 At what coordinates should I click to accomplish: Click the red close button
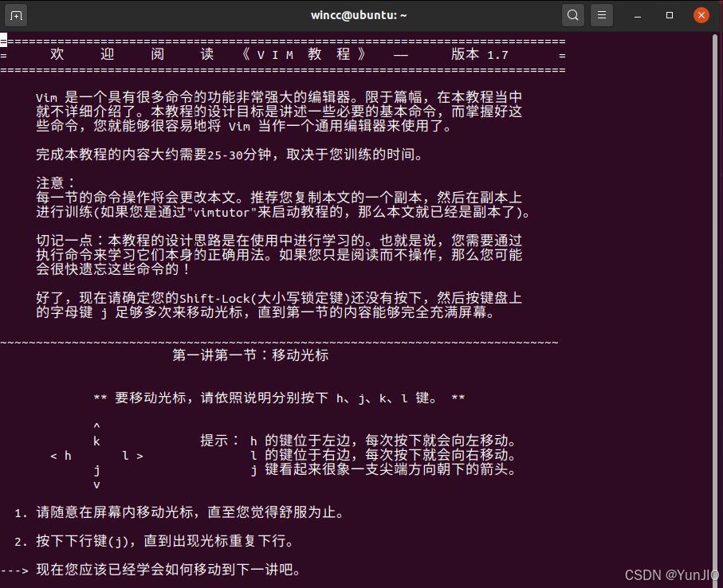coord(701,15)
